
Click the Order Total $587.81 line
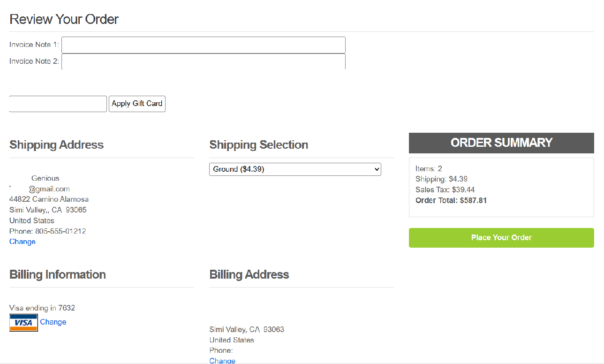click(451, 200)
